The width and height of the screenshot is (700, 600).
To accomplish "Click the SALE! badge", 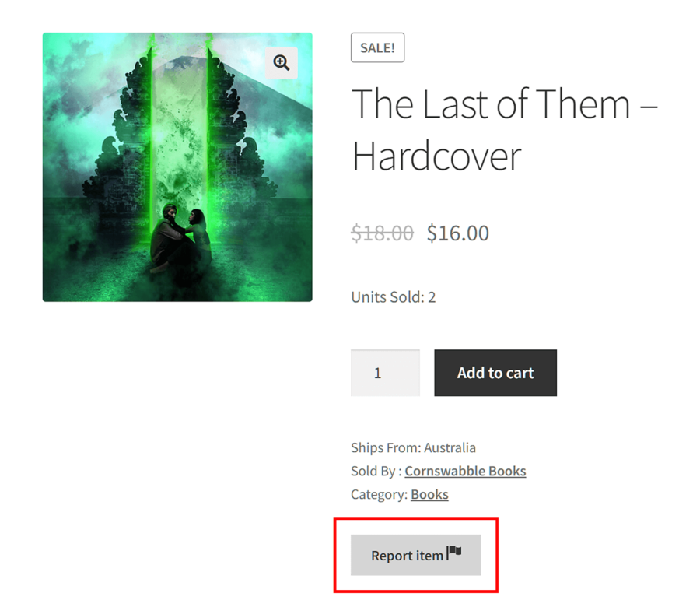I will [377, 47].
